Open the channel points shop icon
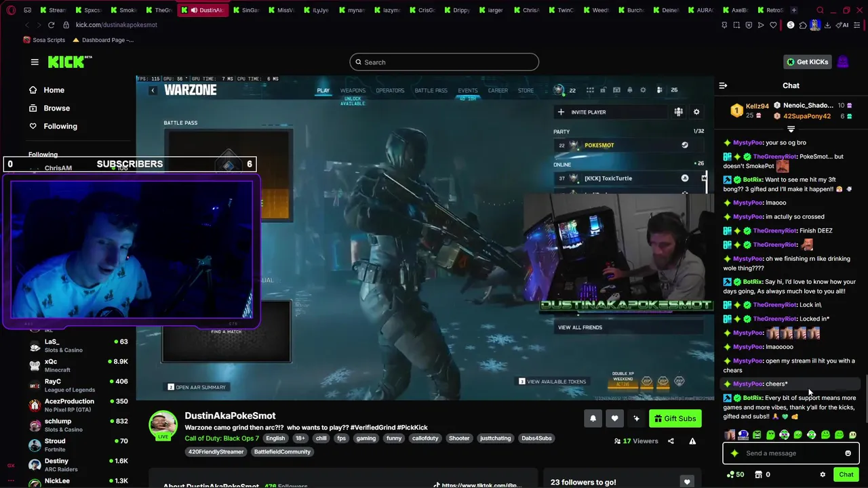 click(x=759, y=474)
